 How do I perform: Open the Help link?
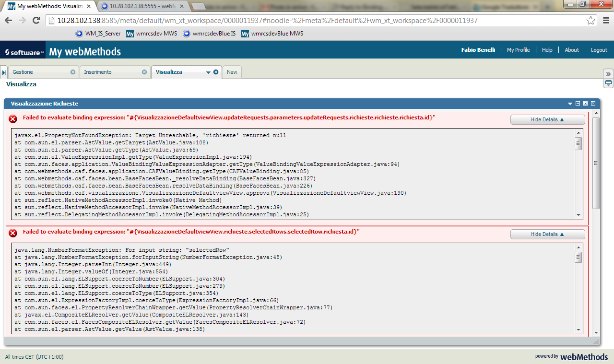pyautogui.click(x=547, y=50)
